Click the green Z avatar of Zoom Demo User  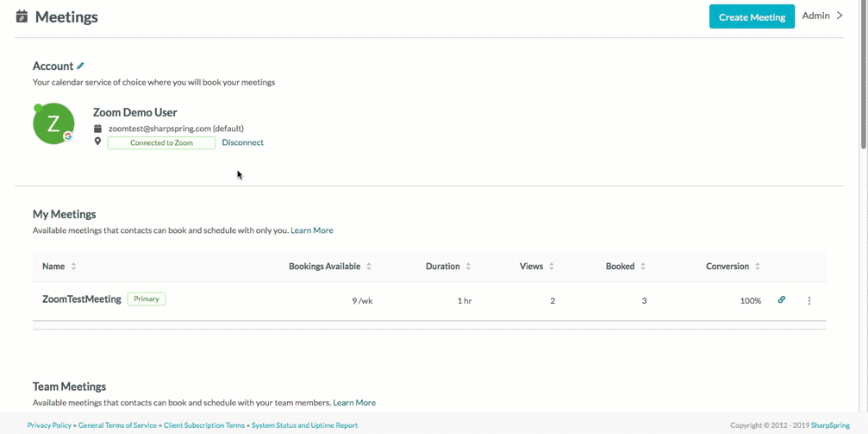click(x=53, y=123)
